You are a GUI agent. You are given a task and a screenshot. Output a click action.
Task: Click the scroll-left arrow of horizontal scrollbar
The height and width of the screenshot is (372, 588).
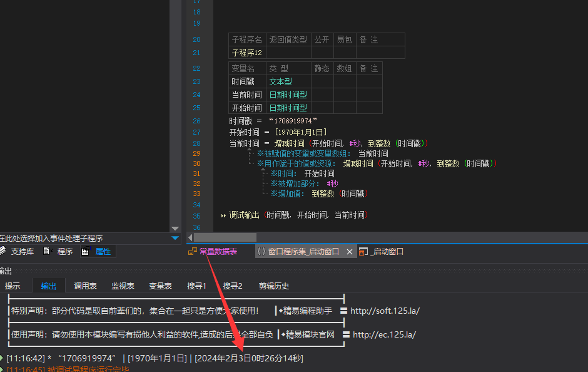190,237
